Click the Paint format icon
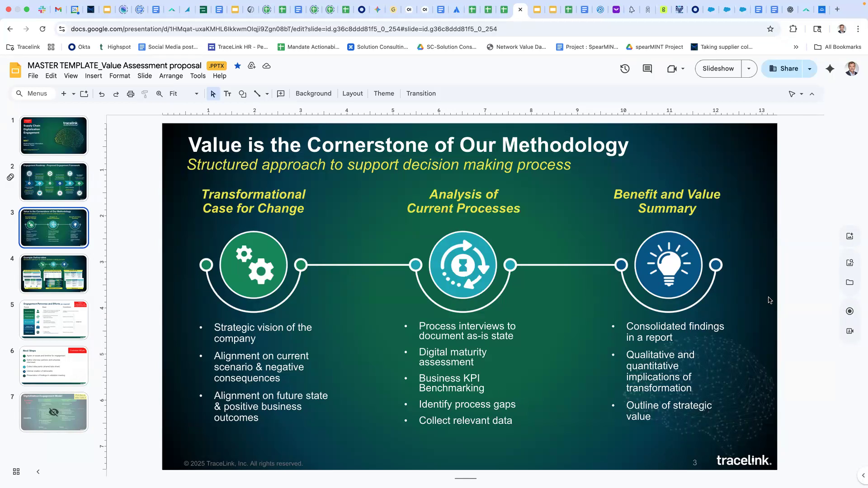The image size is (868, 488). point(145,94)
